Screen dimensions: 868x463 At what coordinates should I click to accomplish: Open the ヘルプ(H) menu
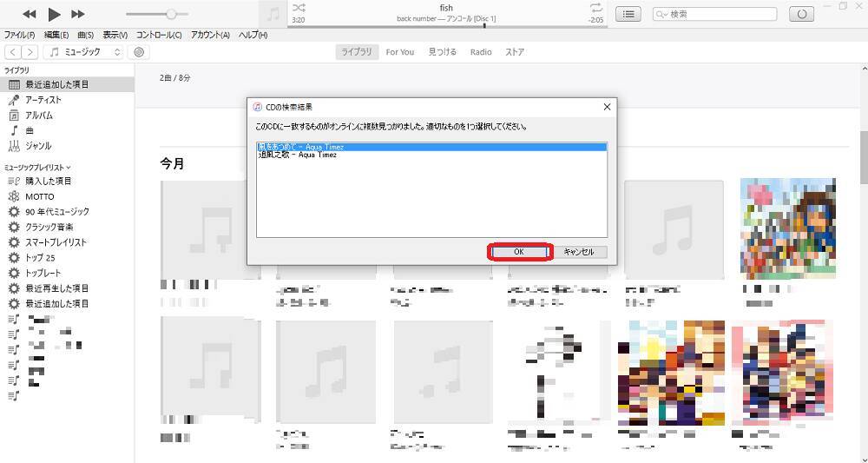(x=253, y=35)
